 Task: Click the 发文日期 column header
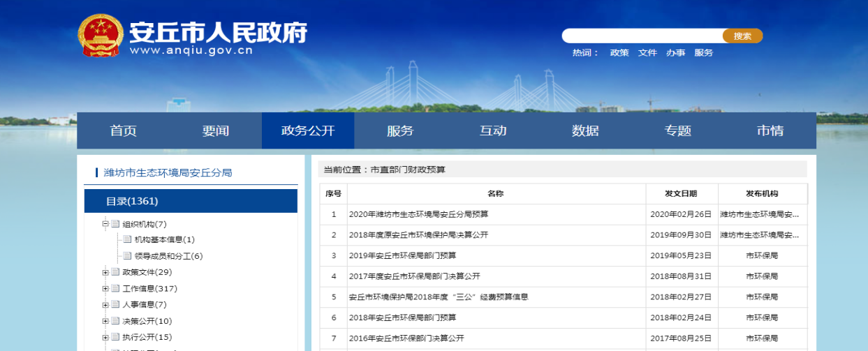coord(682,193)
